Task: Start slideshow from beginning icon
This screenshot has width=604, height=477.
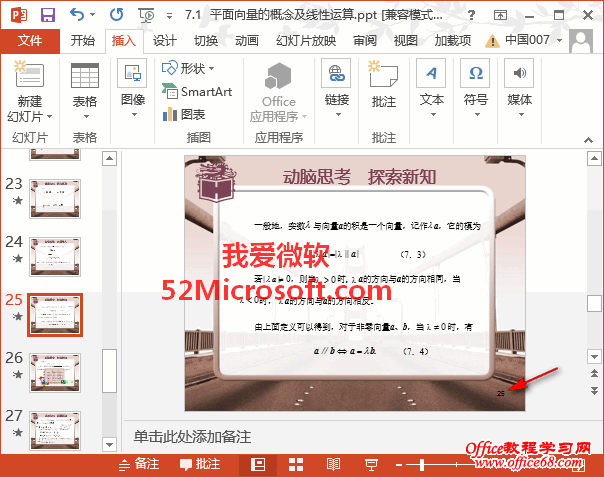Action: point(146,15)
